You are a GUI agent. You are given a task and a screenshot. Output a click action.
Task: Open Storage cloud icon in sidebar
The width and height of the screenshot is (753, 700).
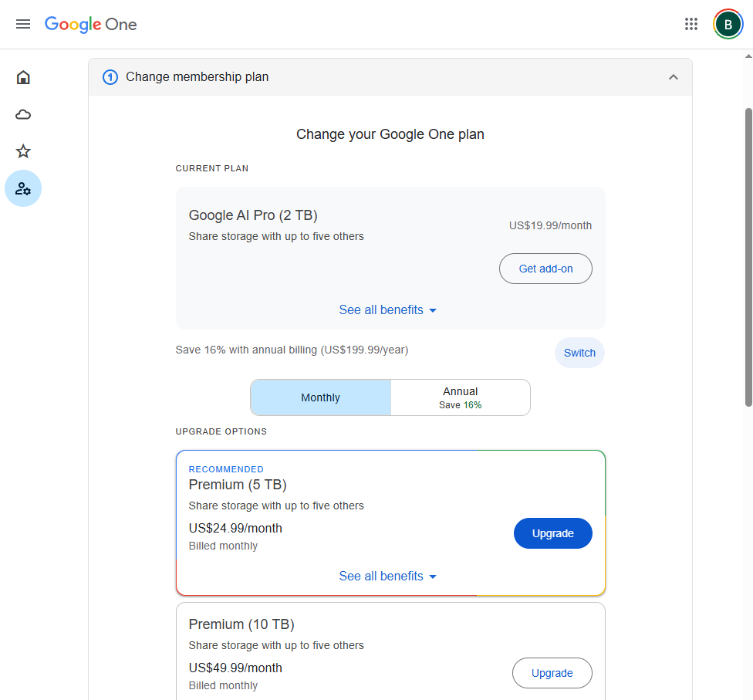tap(23, 114)
